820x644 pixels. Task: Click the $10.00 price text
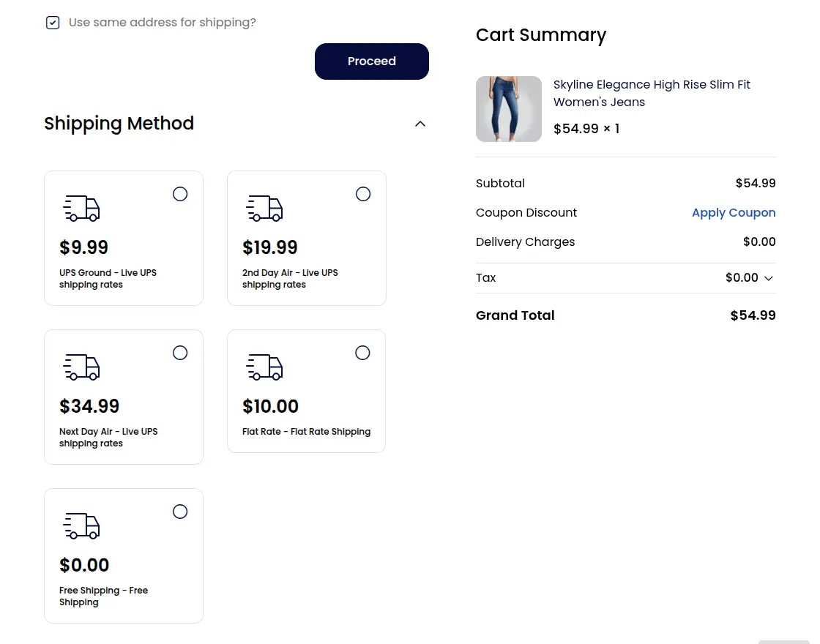270,406
